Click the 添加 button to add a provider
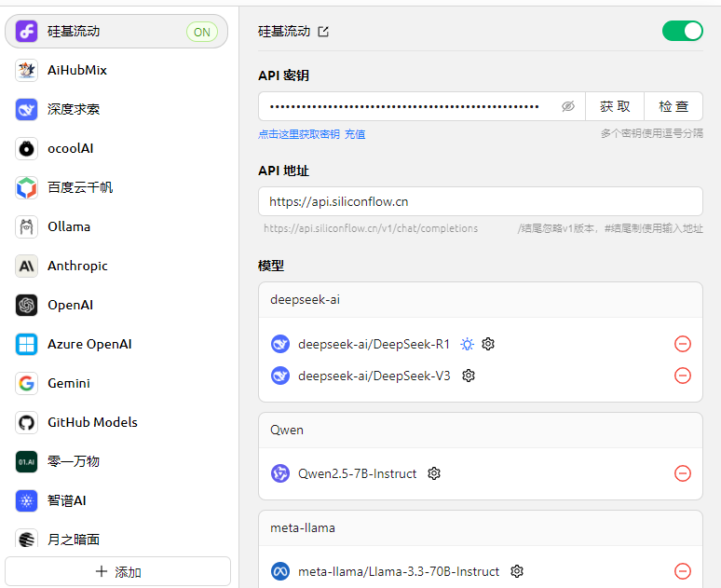721x588 pixels. point(117,571)
